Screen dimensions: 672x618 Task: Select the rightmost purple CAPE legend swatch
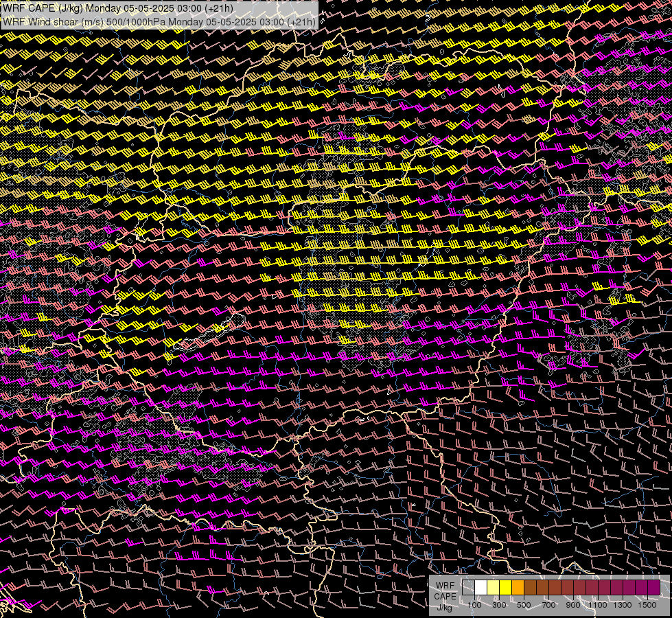click(654, 588)
